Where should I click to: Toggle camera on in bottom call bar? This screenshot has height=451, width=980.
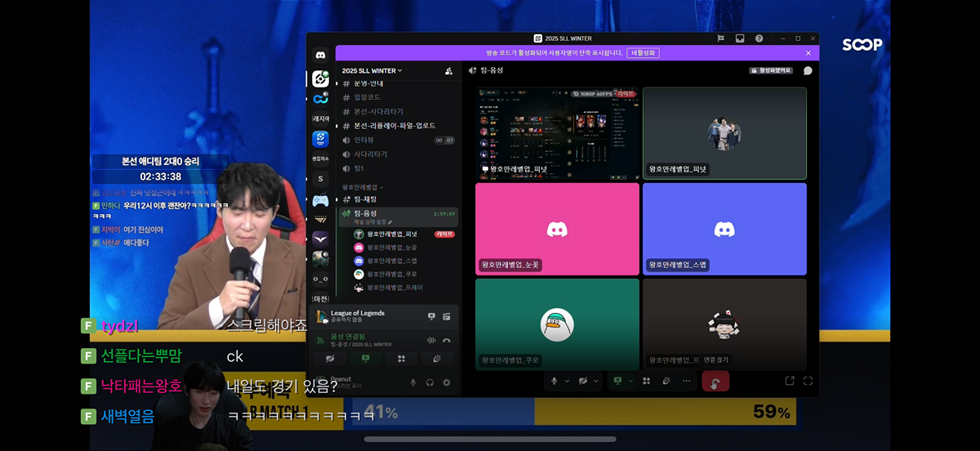coord(583,382)
